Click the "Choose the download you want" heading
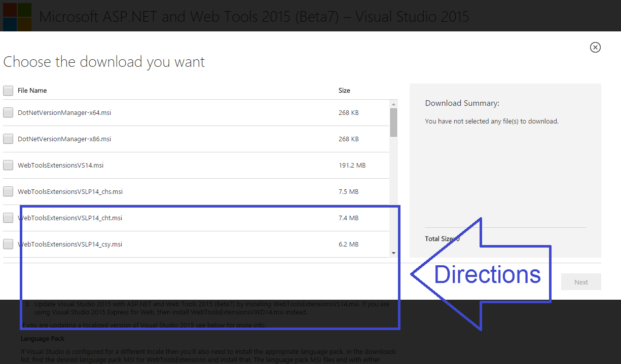The height and width of the screenshot is (364, 621). click(104, 62)
